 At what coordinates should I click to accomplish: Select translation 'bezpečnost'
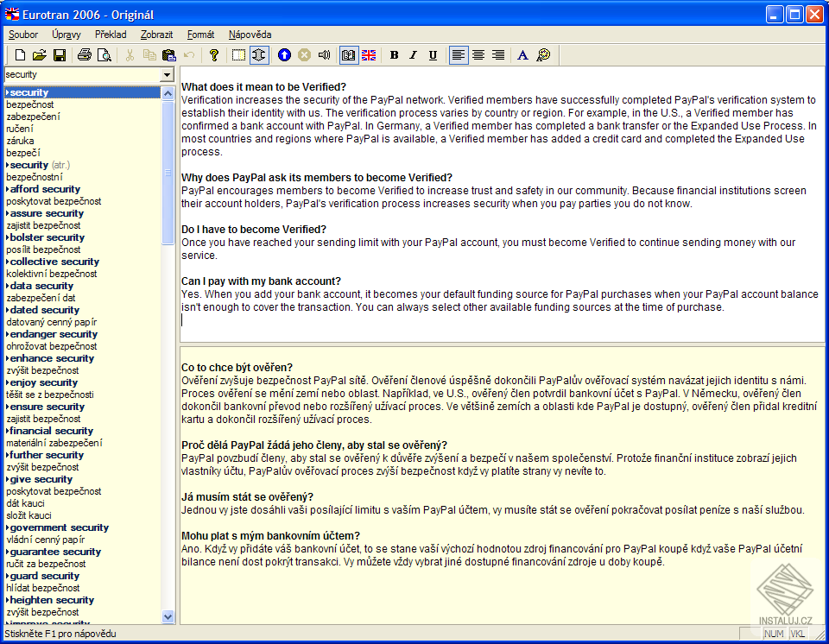coord(30,104)
